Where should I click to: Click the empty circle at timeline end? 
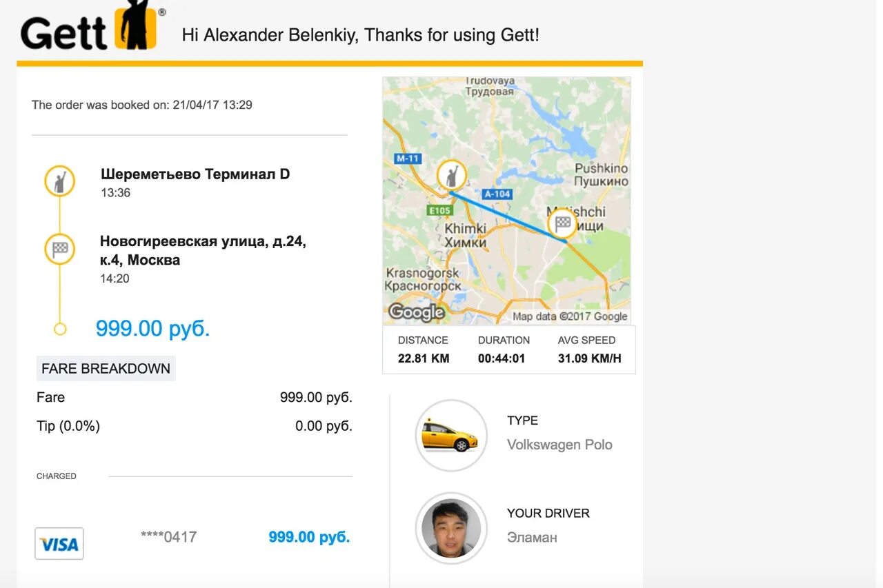[60, 330]
